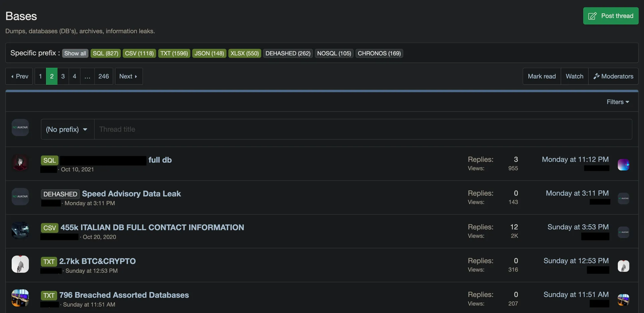Open the Moderators list
The width and height of the screenshot is (644, 313).
click(x=613, y=76)
